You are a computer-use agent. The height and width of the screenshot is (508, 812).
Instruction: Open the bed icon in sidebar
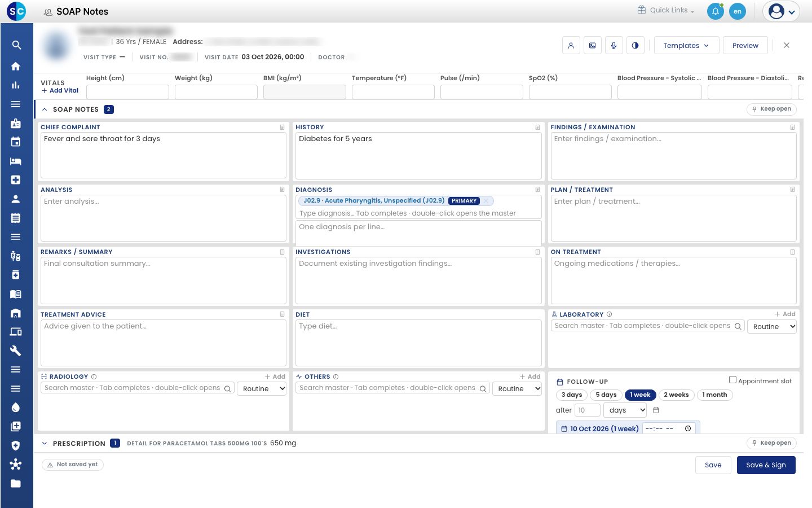pyautogui.click(x=16, y=161)
